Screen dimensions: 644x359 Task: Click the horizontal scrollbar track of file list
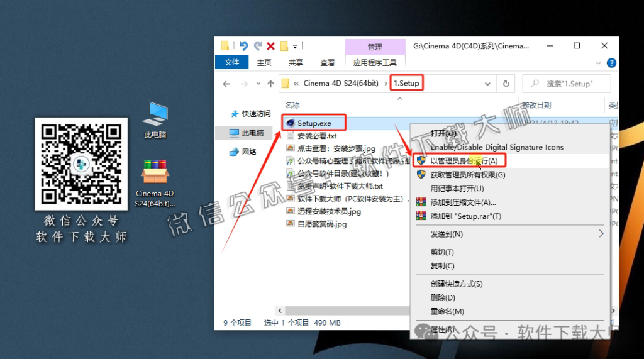click(x=347, y=311)
